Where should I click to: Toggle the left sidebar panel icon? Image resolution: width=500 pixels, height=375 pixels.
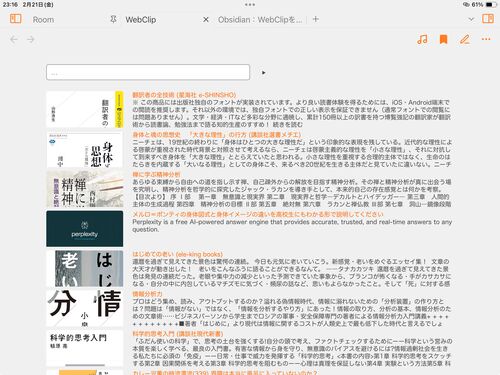click(x=16, y=19)
